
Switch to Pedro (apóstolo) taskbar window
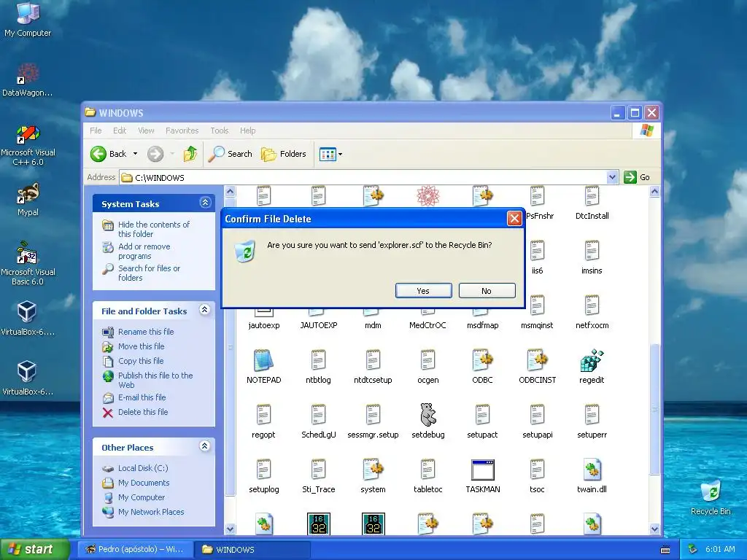136,549
